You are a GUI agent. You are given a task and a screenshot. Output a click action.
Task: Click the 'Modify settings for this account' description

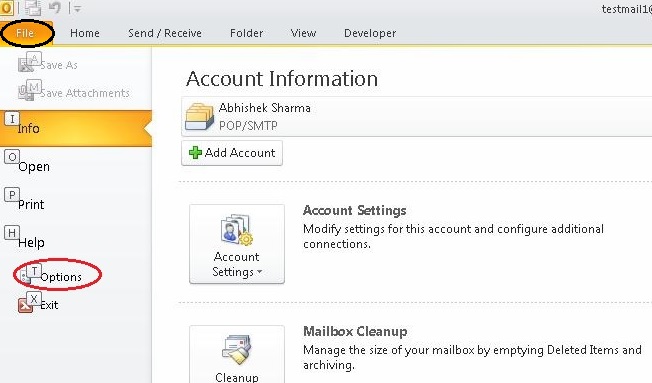click(453, 236)
